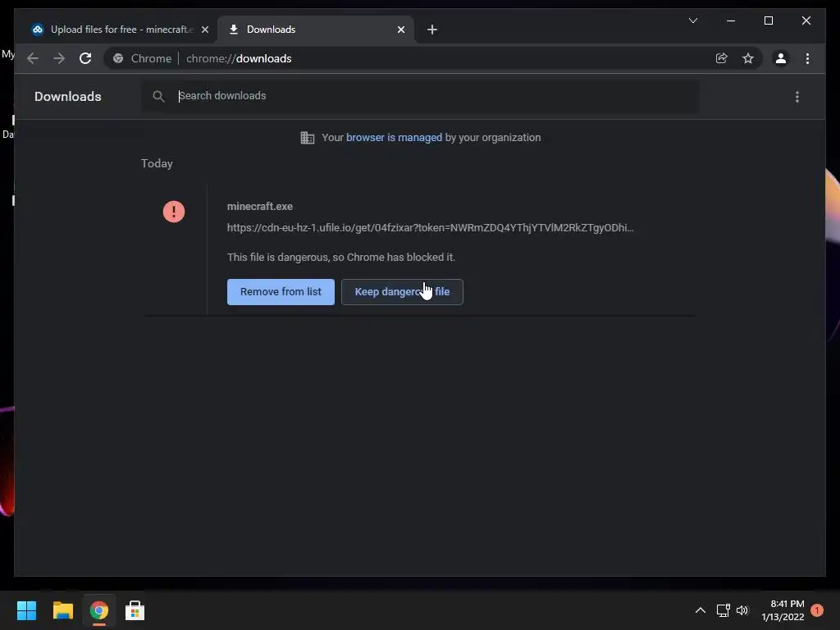Click the Downloads page title

click(x=68, y=97)
